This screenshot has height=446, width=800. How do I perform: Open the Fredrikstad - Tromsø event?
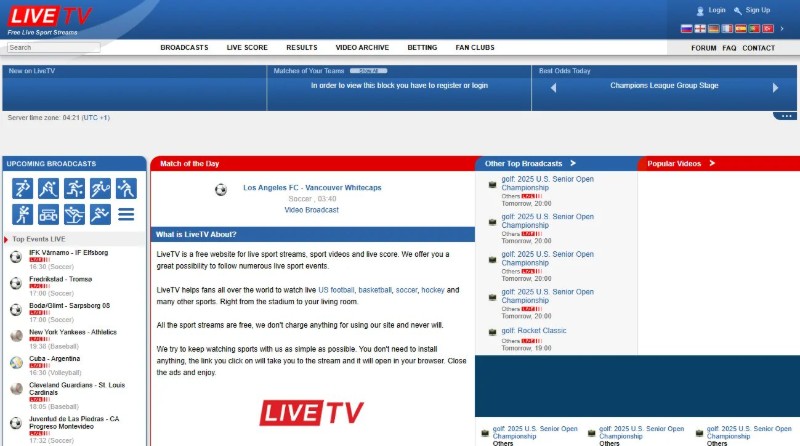(x=61, y=279)
